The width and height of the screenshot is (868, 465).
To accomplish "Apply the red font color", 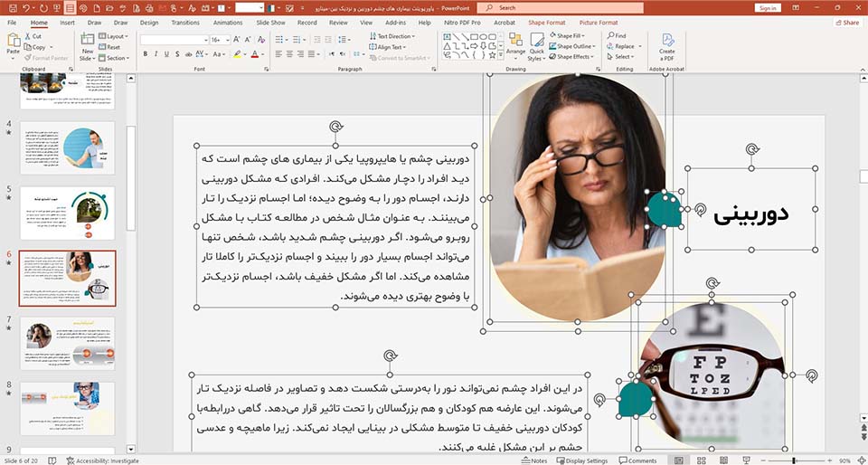I will (254, 54).
